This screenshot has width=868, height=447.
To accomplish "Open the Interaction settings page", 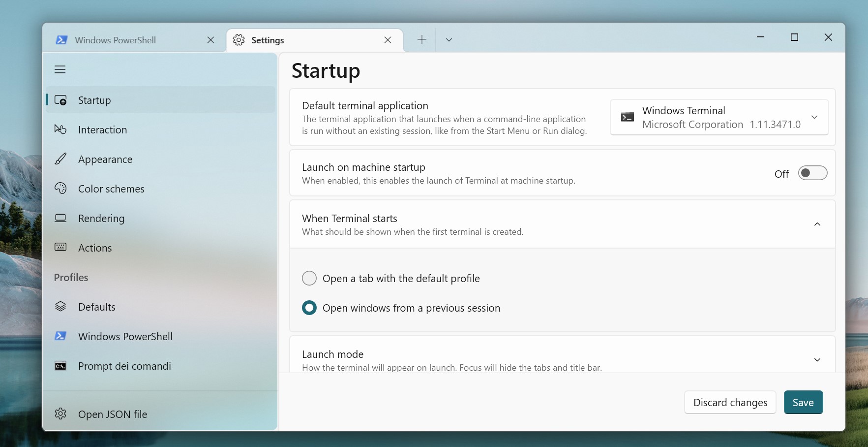I will pyautogui.click(x=160, y=129).
